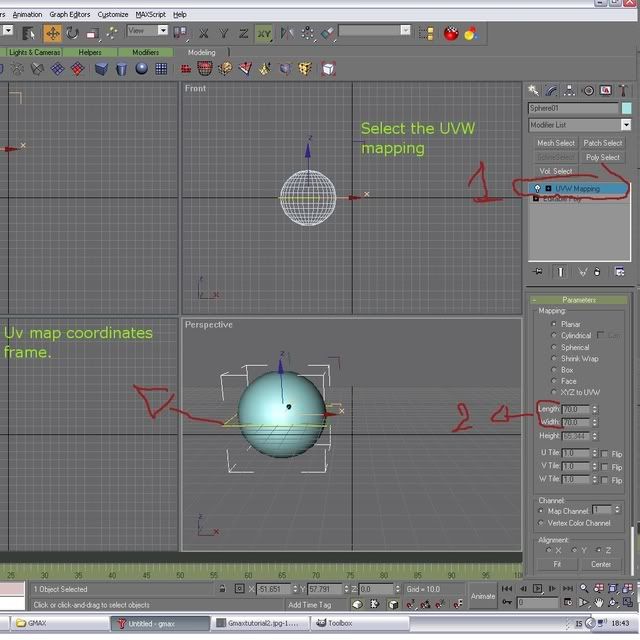Click the Sphere01 object color swatch
This screenshot has width=640, height=640.
click(627, 108)
